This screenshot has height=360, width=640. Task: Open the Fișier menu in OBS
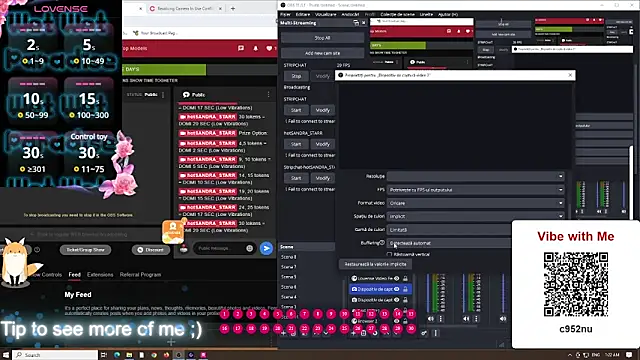coord(285,14)
